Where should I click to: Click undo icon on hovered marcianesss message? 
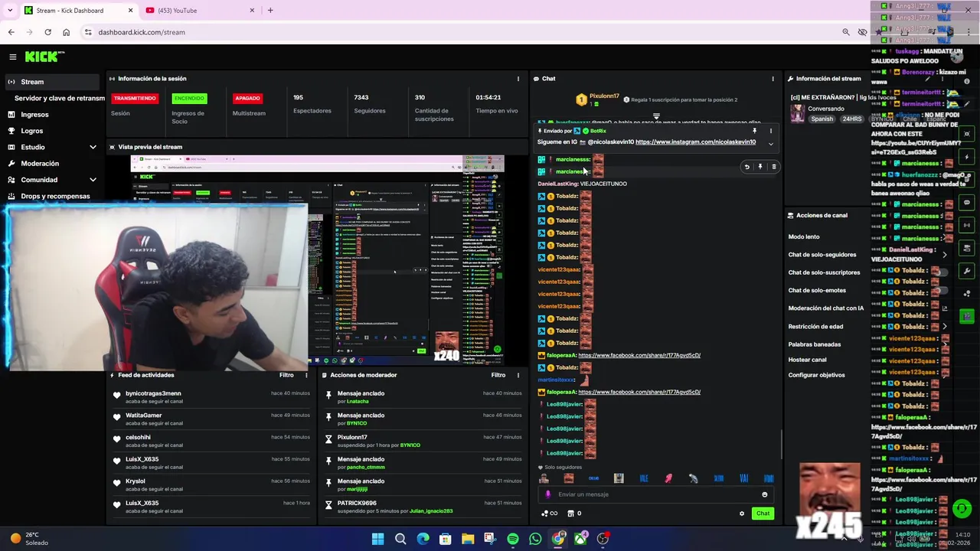[x=747, y=167]
